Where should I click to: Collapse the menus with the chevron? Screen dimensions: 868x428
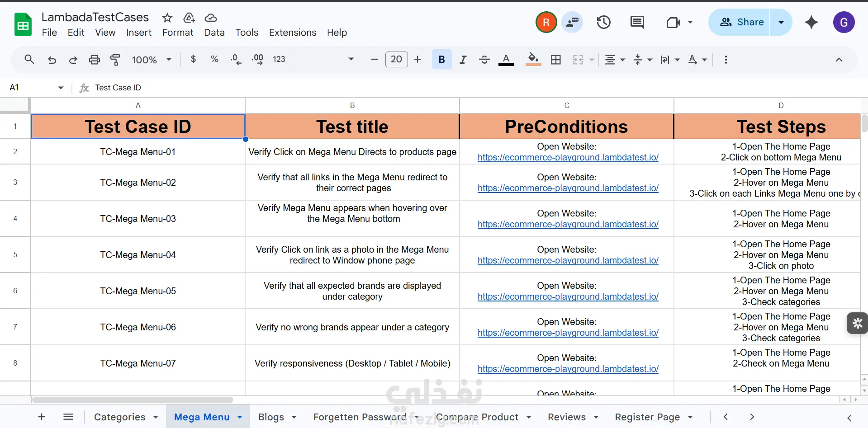[839, 59]
